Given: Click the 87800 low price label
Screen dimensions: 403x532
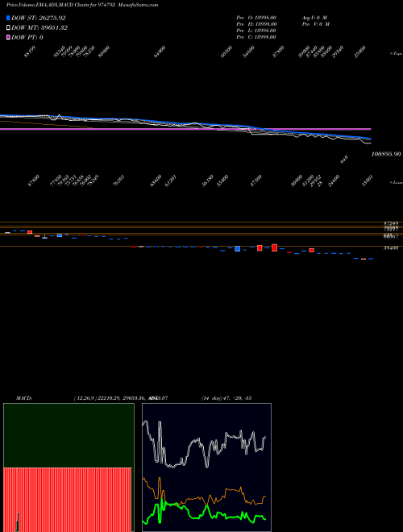Looking at the screenshot, I should coord(34,181).
